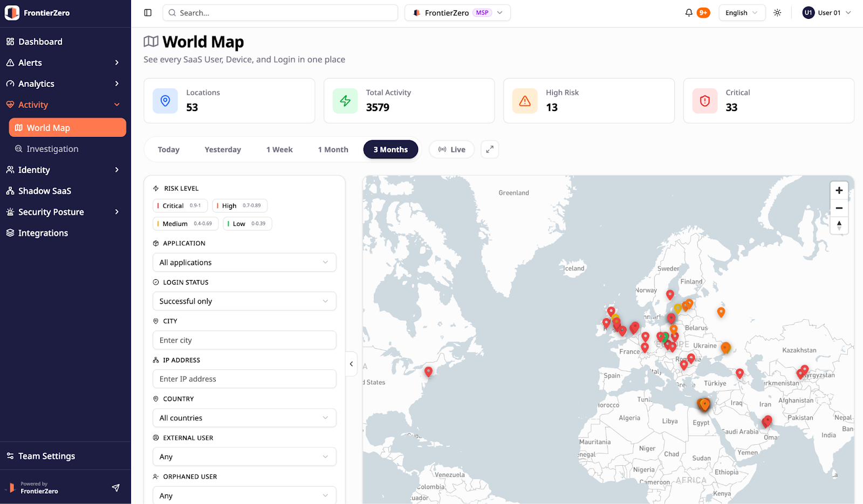This screenshot has height=504, width=863.
Task: Go to the Shadow SaaS page
Action: point(45,191)
